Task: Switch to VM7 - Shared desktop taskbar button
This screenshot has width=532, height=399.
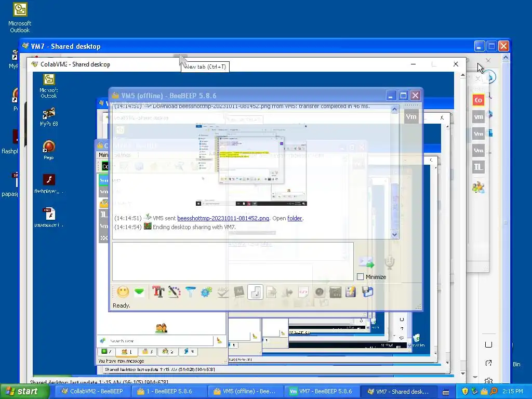Action: 397,391
